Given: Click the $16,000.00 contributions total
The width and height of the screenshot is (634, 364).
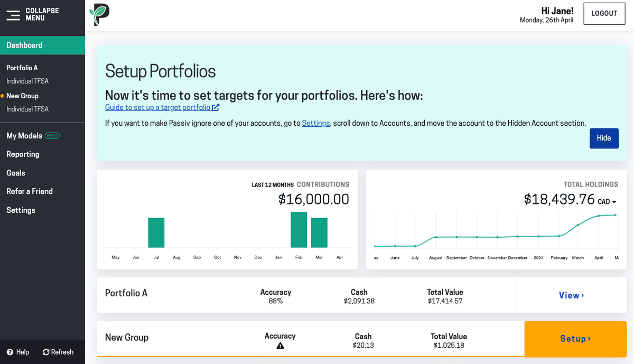Looking at the screenshot, I should point(314,199).
